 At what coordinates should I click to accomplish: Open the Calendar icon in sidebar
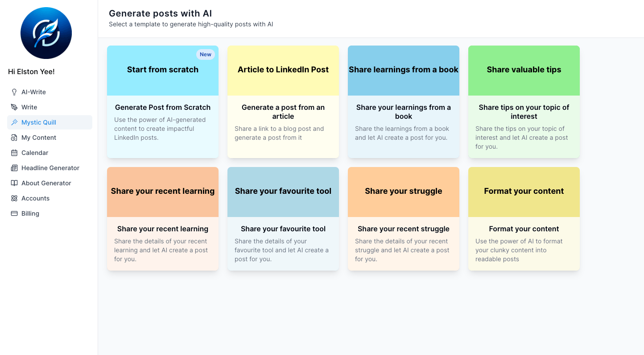(x=14, y=153)
